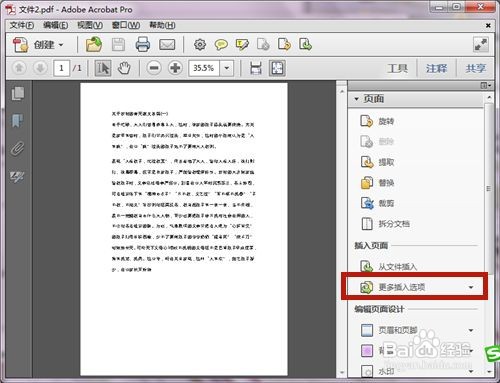This screenshot has width=500, height=383.
Task: Switch to the 共享 pane tab
Action: (x=476, y=69)
